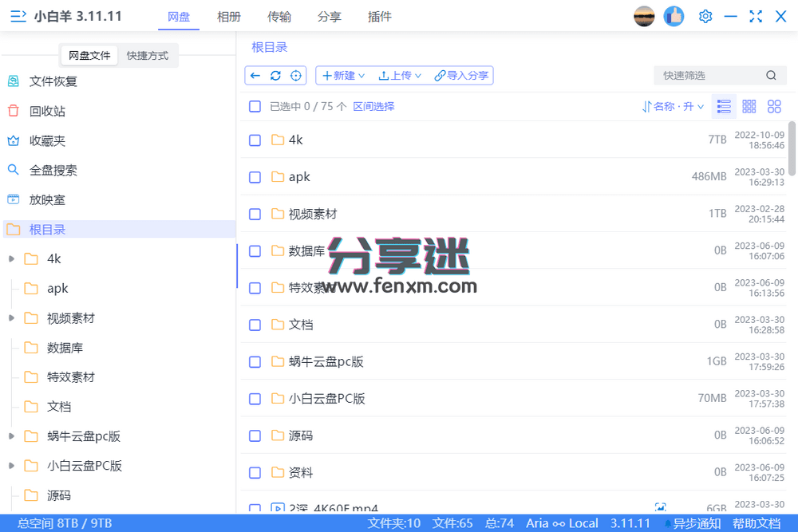This screenshot has height=532, width=798.
Task: Open 帮助文档 in the status bar
Action: coord(757,523)
